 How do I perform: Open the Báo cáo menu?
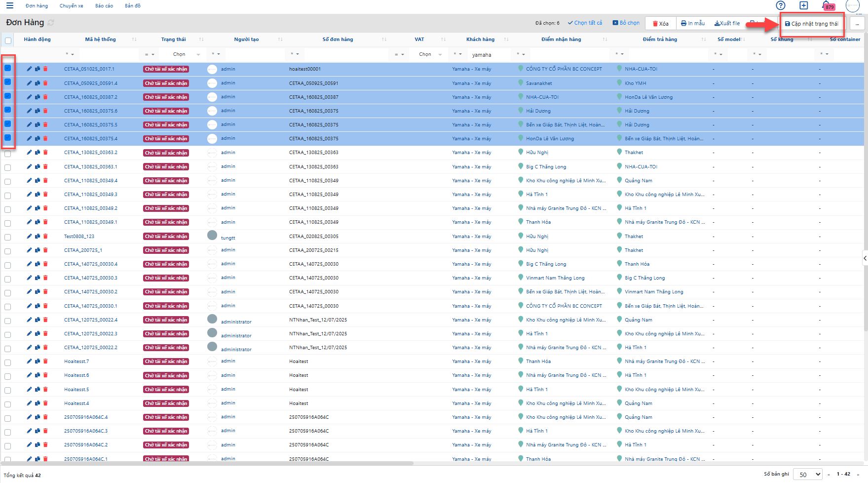tap(104, 6)
